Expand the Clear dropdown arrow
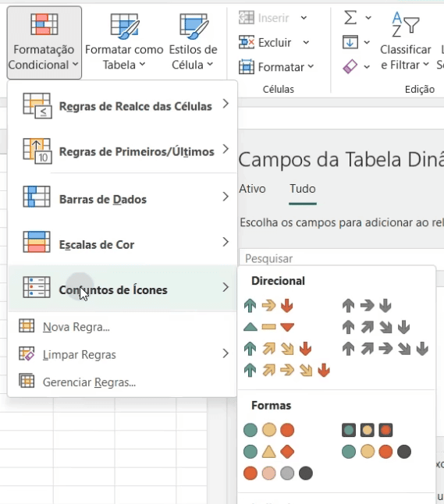Image resolution: width=444 pixels, height=504 pixels. point(367,66)
